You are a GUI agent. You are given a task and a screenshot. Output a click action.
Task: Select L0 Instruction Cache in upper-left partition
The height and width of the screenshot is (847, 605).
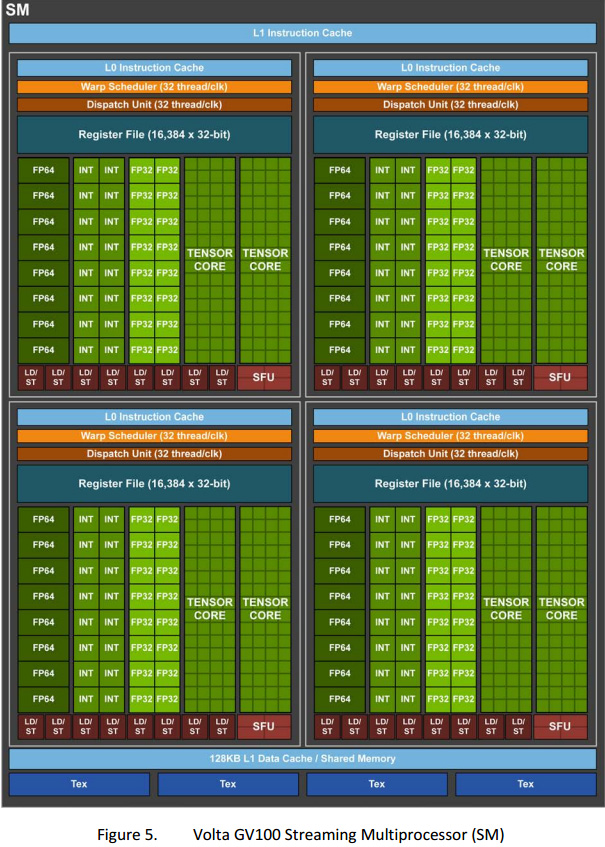click(x=154, y=68)
